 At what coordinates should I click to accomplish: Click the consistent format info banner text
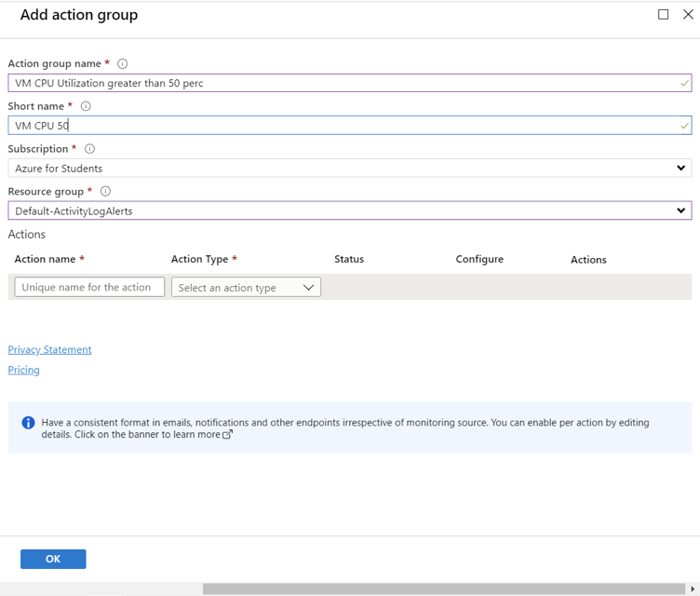[344, 428]
